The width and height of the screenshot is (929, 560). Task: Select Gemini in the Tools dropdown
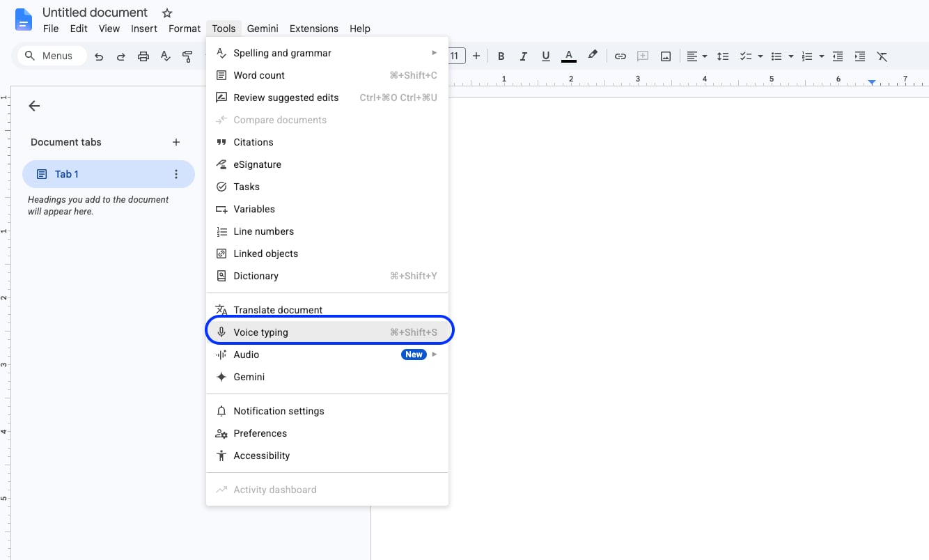click(327, 377)
